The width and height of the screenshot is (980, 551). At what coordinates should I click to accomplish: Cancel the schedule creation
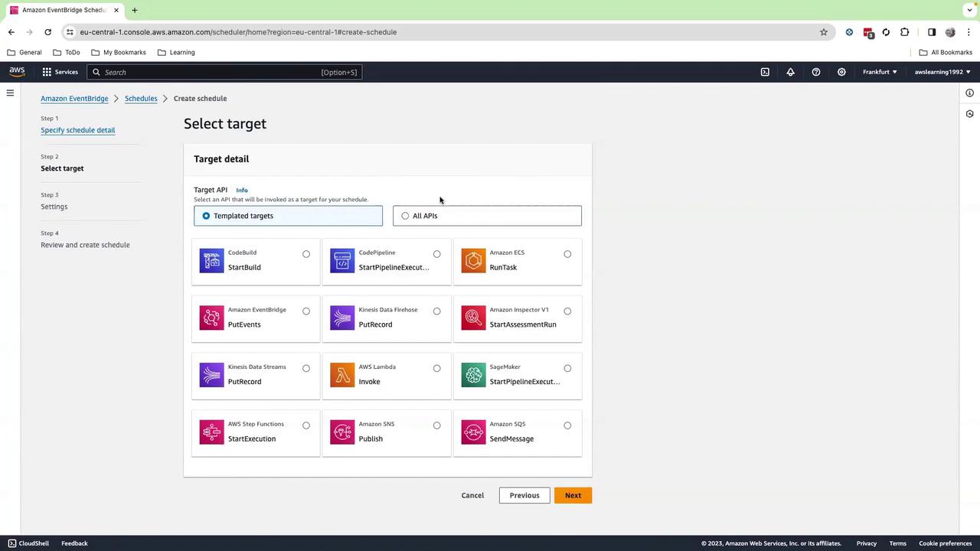tap(472, 495)
